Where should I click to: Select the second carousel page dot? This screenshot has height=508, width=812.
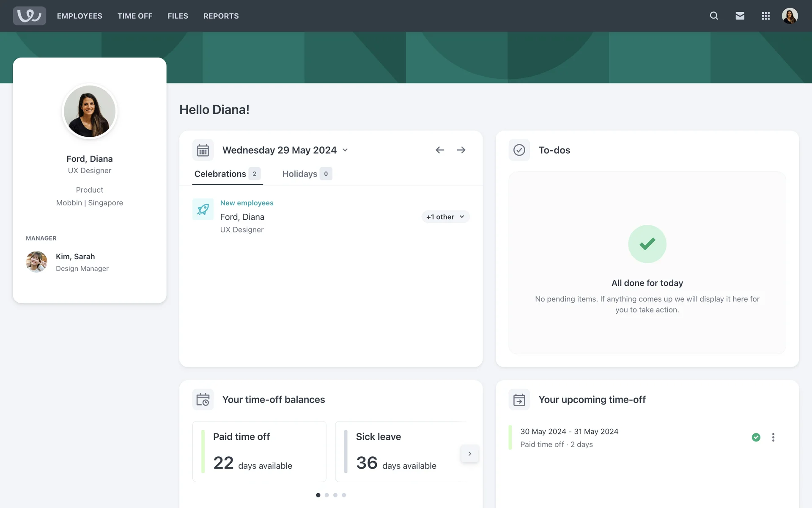(x=326, y=495)
